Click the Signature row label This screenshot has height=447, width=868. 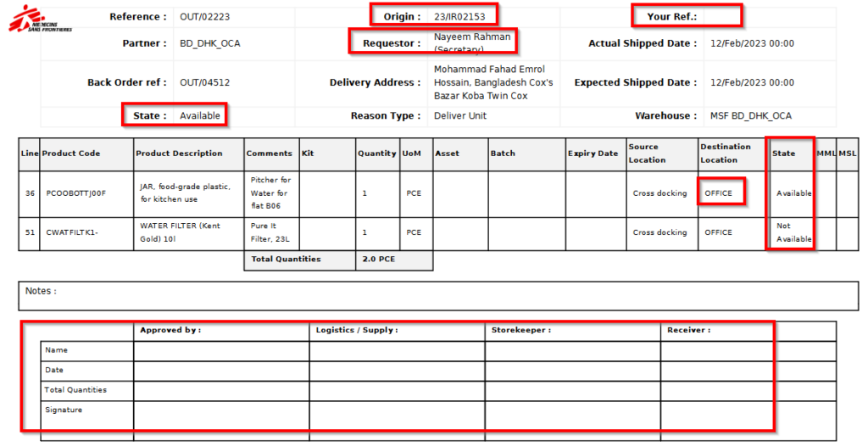64,410
